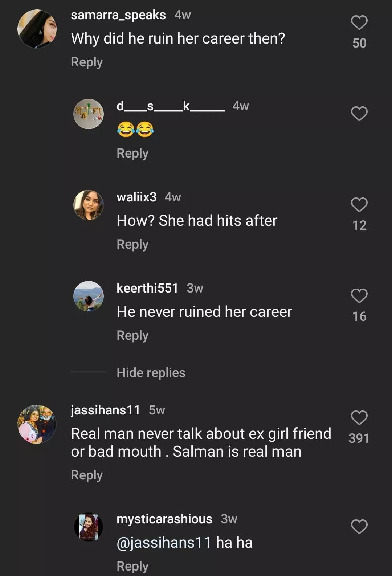Open samarra_speaks username link

click(118, 15)
